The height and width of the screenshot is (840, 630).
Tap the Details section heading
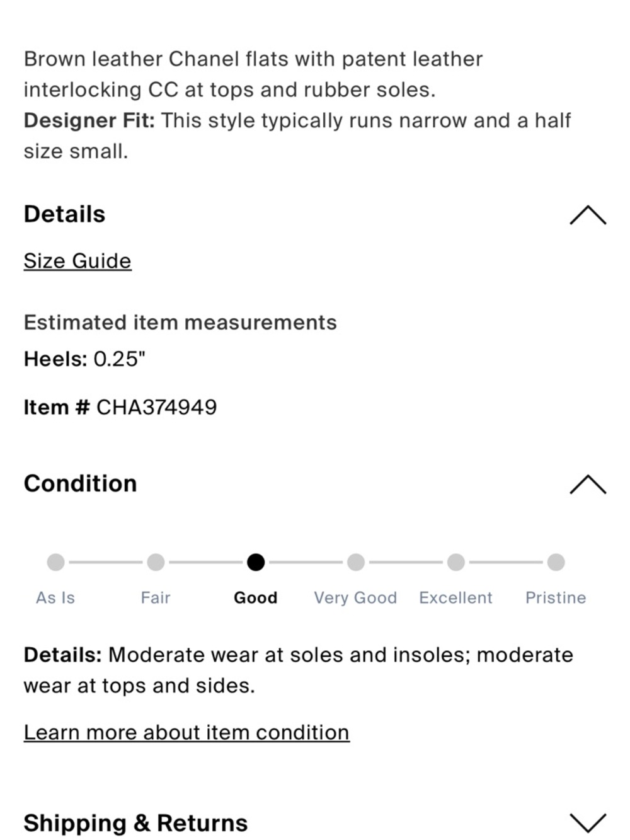click(x=64, y=214)
